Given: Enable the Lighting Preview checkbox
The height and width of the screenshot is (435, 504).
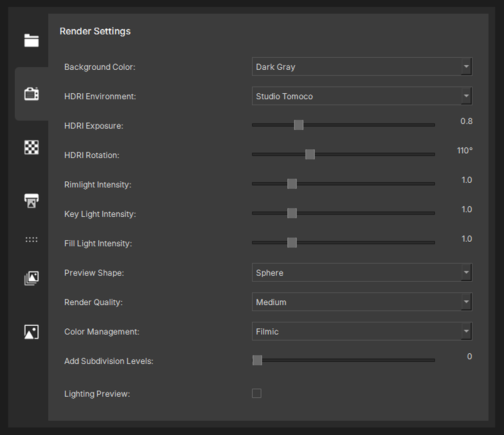Looking at the screenshot, I should pos(257,393).
